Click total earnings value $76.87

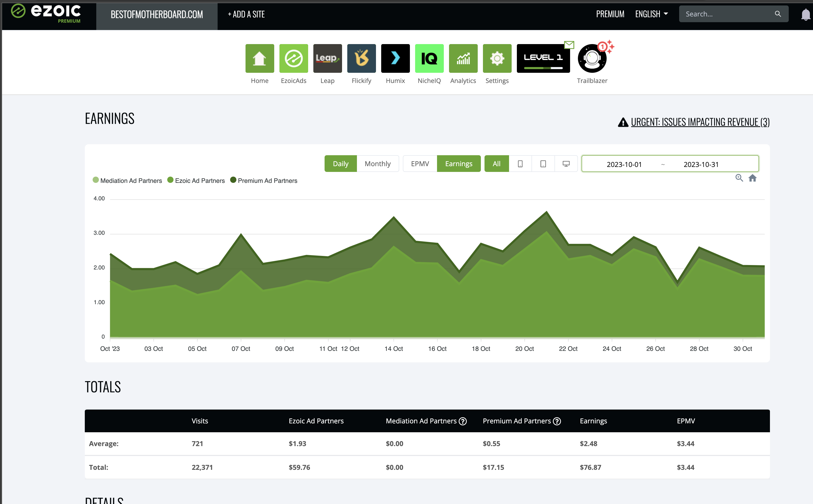coord(590,467)
